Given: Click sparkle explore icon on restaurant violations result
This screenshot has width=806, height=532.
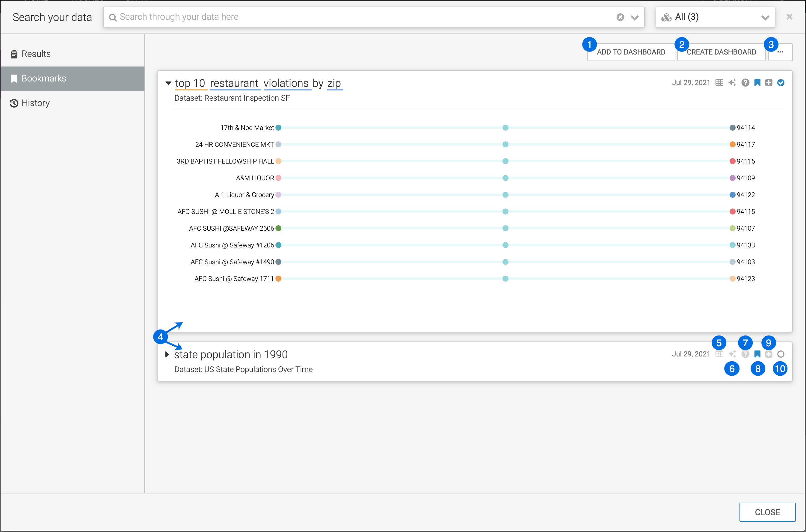Looking at the screenshot, I should pyautogui.click(x=732, y=83).
